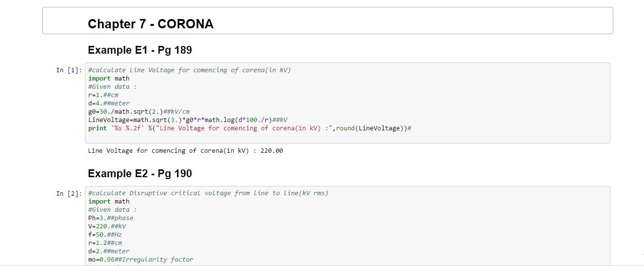Click the first cell's "import math" line
Screen dimensions: 644x266
pos(109,79)
